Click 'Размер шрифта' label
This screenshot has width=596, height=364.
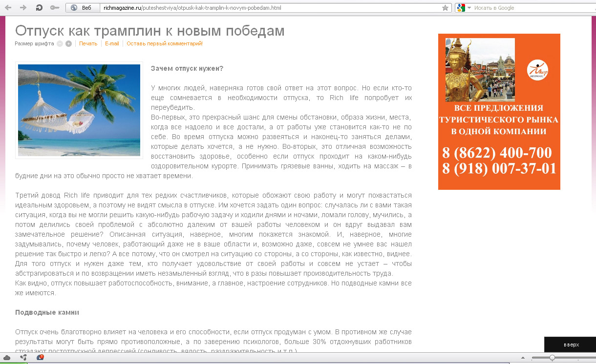point(34,43)
